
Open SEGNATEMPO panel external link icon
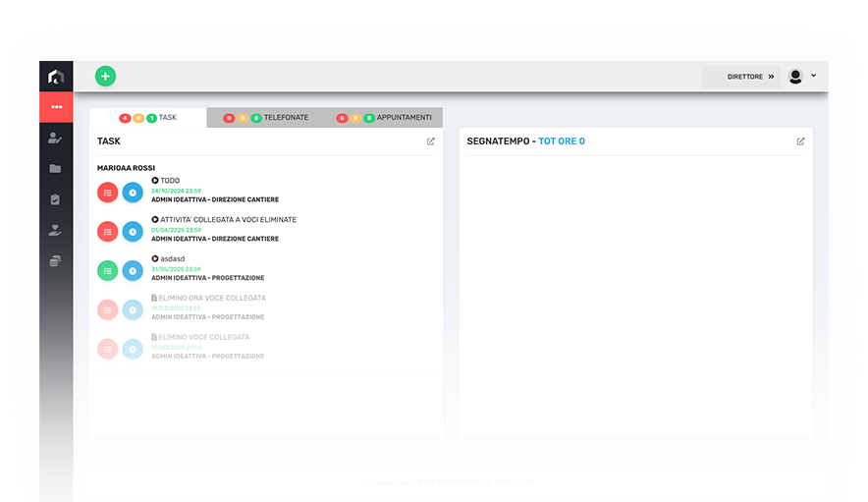[x=800, y=141]
